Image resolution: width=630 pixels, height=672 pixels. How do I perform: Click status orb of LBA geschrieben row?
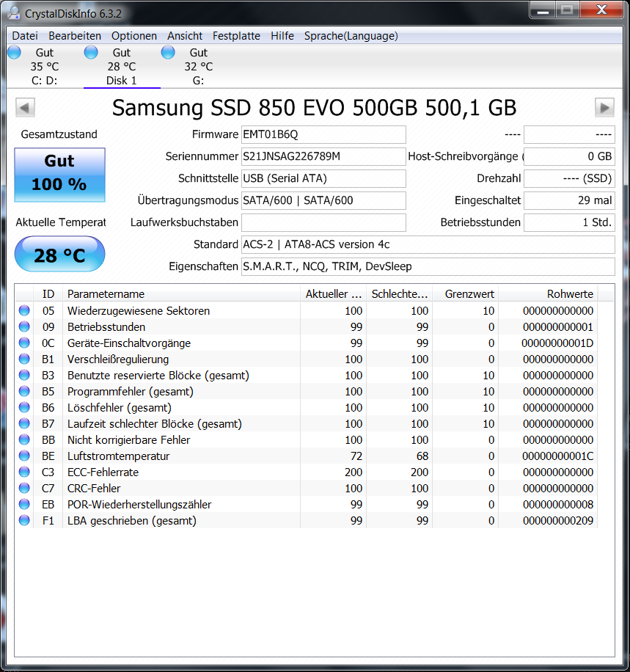coord(24,520)
